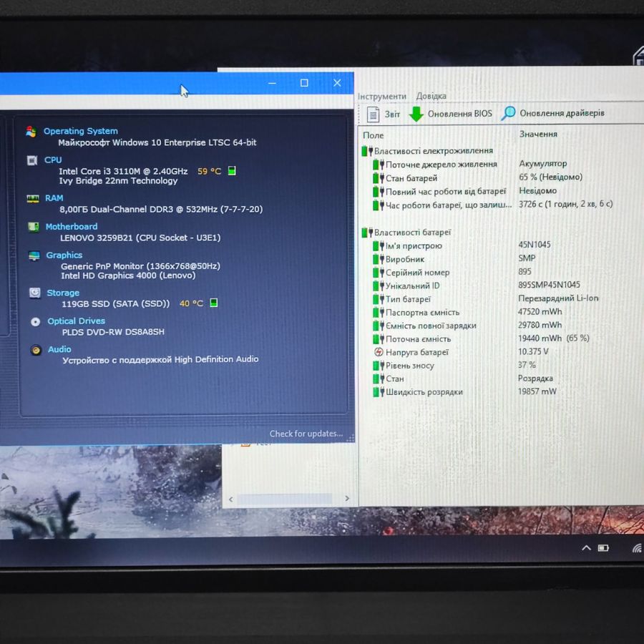Select the Стан батарей row
644x644 pixels.
coord(477,178)
